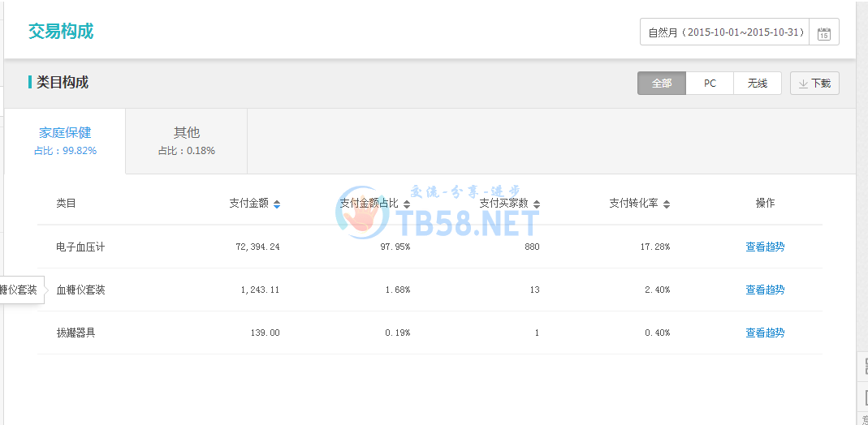Click sort arrows next to 支付金额占比
Viewport: 868px width, 425px height.
click(x=407, y=204)
